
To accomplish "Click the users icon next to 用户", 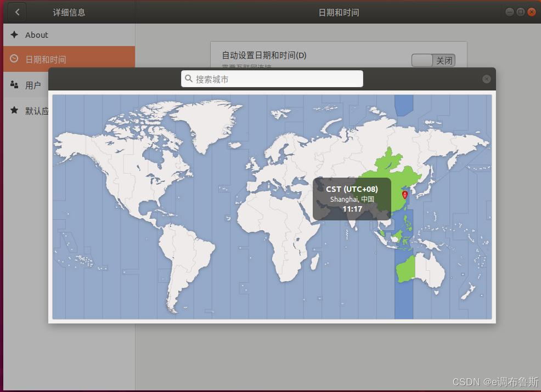I will 14,84.
